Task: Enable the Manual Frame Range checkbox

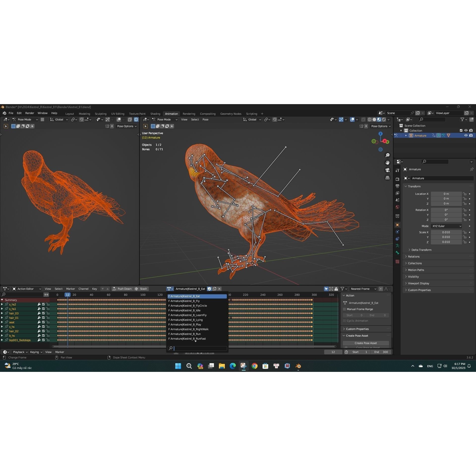Action: pyautogui.click(x=344, y=309)
